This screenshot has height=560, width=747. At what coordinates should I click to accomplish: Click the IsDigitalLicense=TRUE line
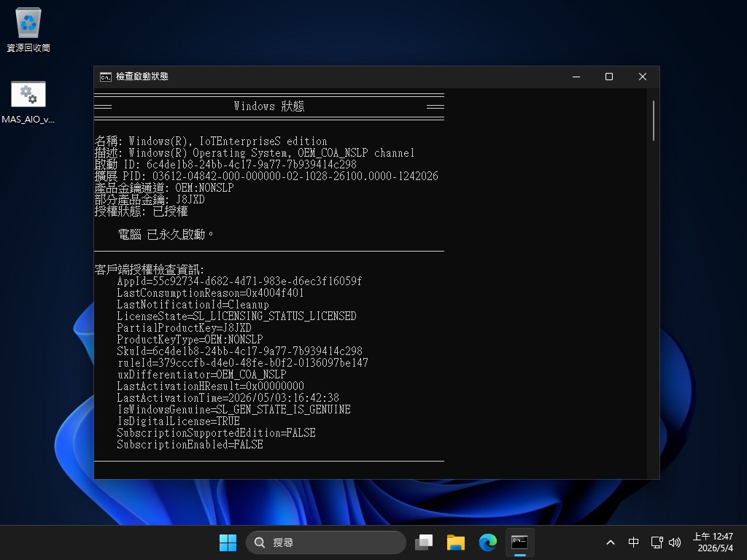[x=179, y=421]
